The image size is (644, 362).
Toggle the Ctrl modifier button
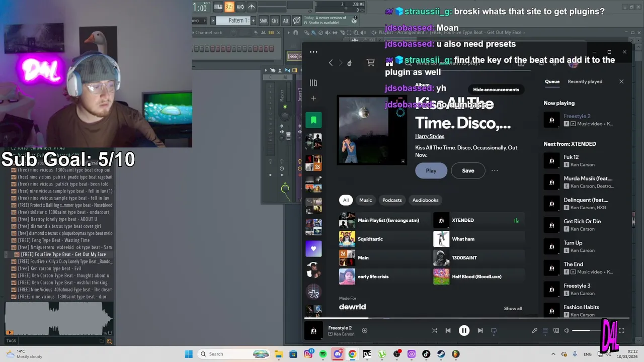(275, 21)
